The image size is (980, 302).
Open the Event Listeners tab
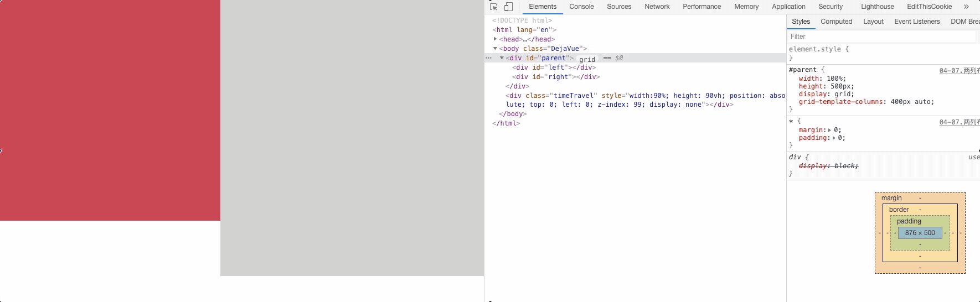tap(917, 22)
